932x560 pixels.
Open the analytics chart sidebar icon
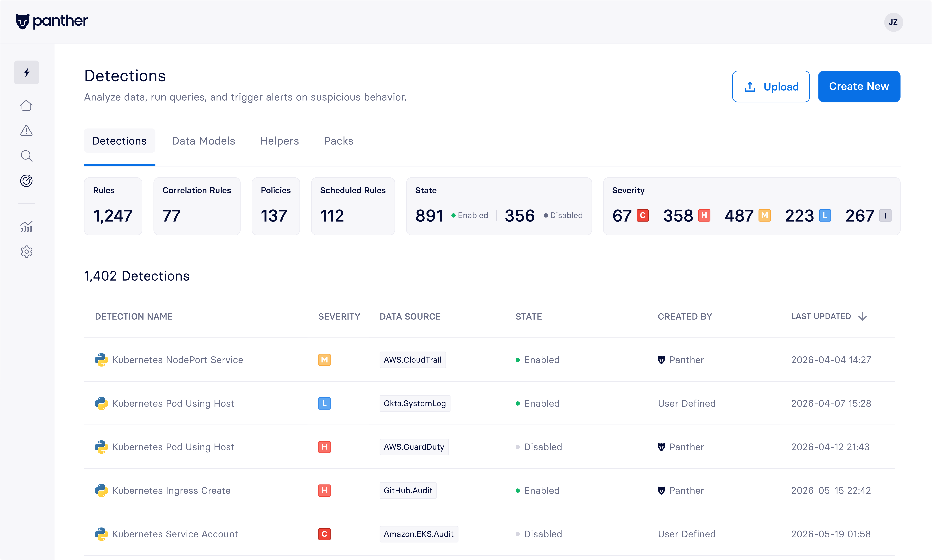26,226
